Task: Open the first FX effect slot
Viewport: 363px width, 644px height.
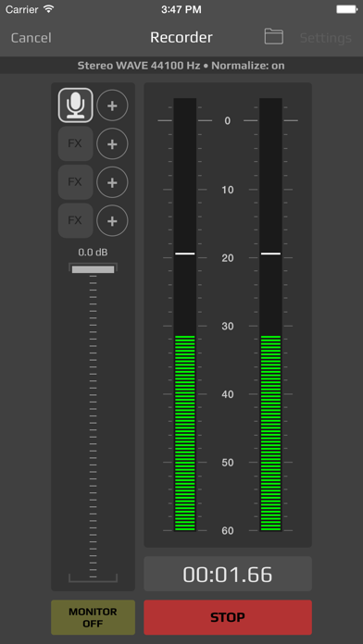Action: tap(76, 143)
